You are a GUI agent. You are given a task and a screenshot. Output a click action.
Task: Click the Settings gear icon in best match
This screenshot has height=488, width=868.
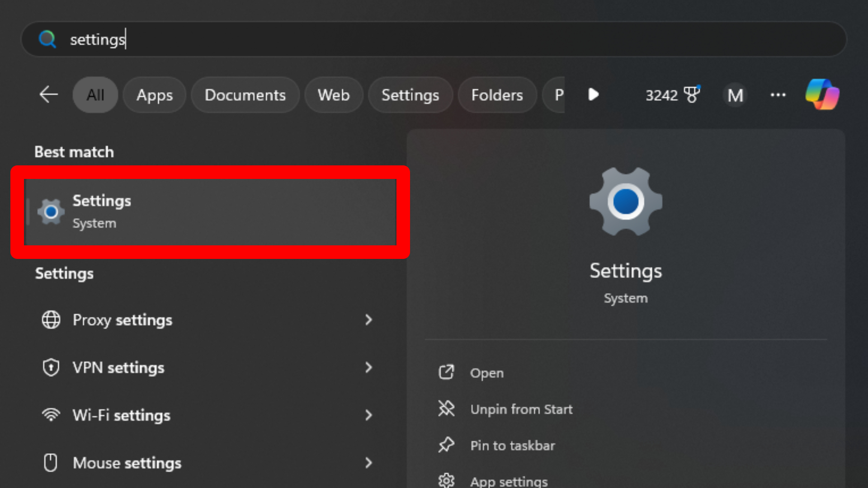tap(51, 211)
